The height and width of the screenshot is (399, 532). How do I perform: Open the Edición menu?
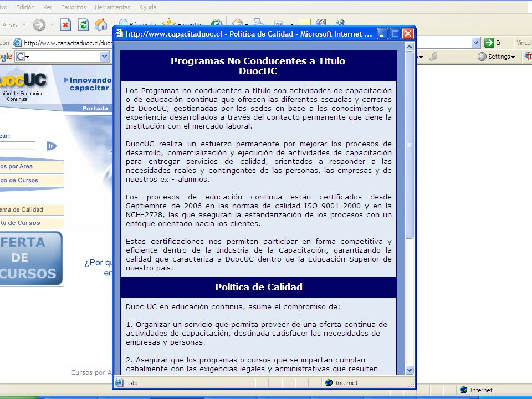point(25,7)
